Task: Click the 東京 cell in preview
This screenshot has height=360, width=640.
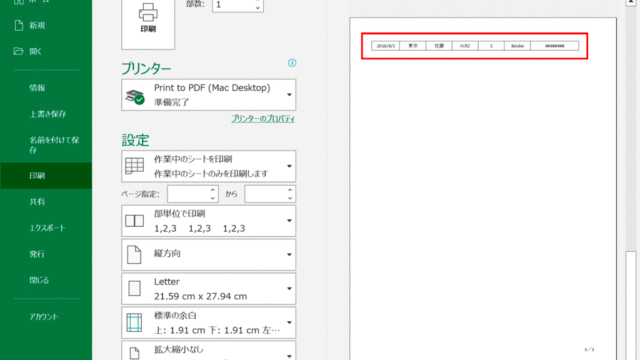Action: pyautogui.click(x=413, y=46)
